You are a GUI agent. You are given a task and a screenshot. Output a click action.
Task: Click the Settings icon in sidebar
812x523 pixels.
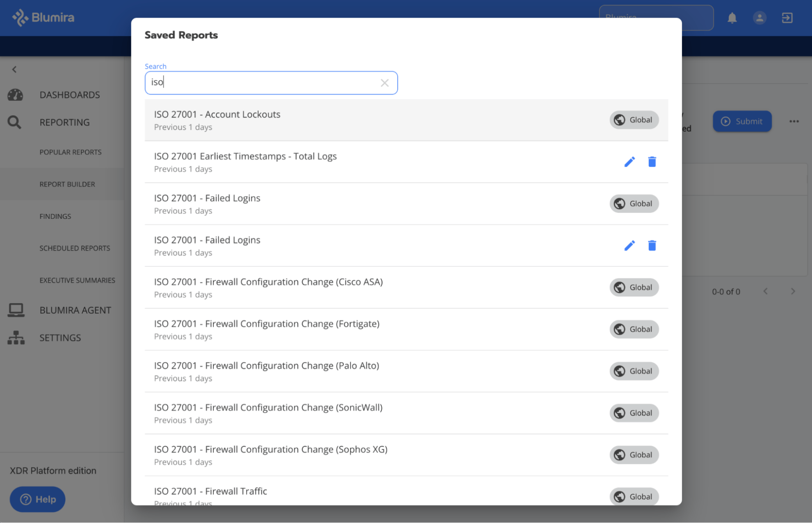(x=15, y=338)
